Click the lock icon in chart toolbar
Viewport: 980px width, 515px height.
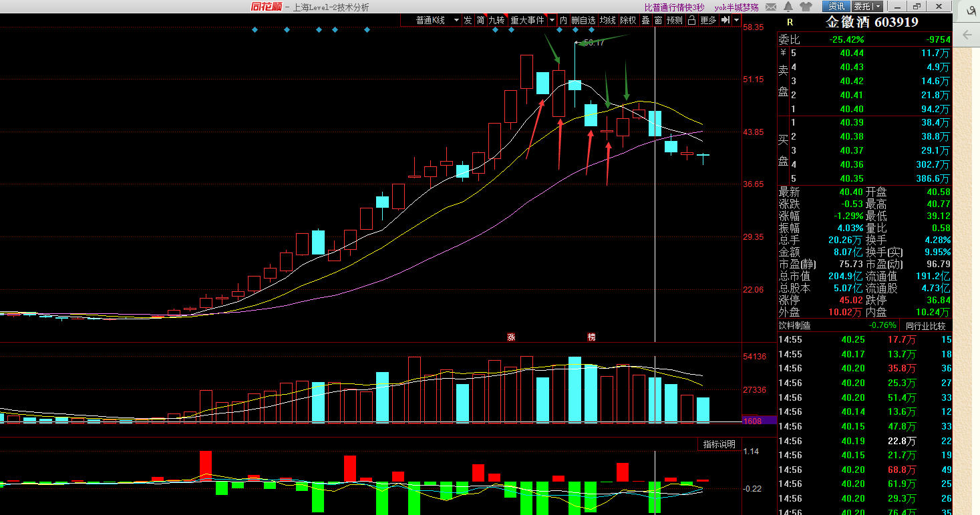(x=691, y=20)
